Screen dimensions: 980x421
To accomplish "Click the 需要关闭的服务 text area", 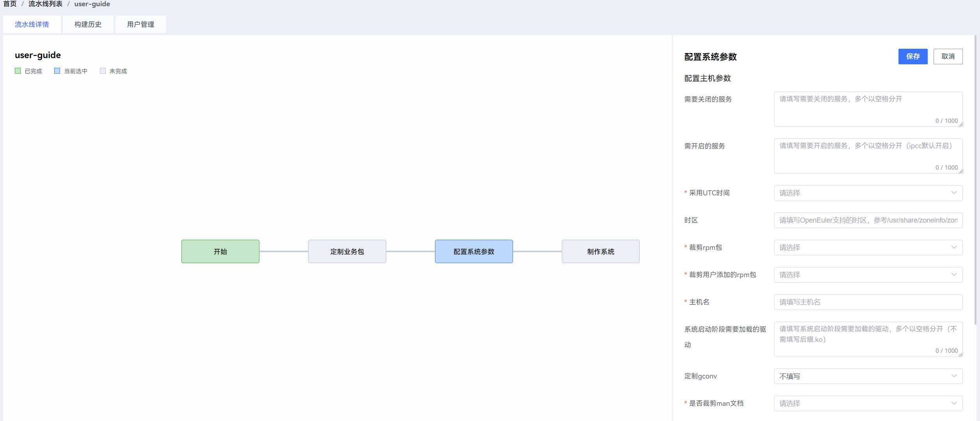I will [x=868, y=108].
